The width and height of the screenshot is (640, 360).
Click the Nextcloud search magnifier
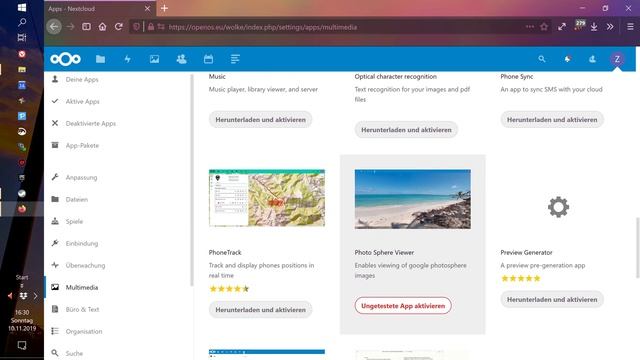tap(542, 59)
